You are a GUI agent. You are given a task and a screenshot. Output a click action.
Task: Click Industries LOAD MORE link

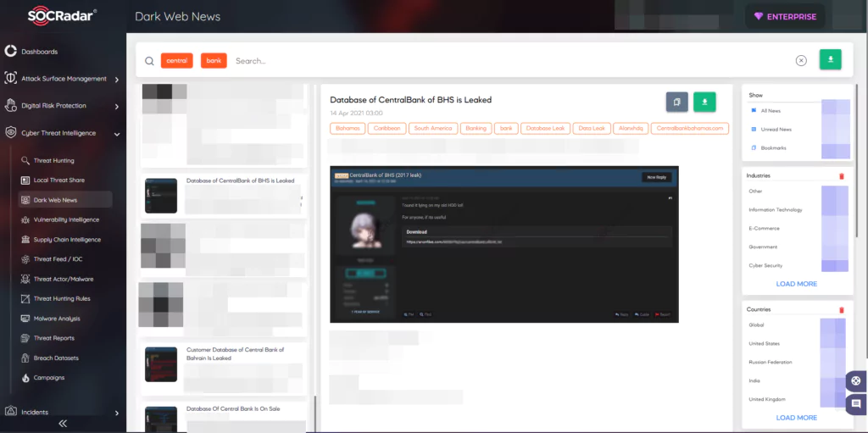(x=797, y=284)
